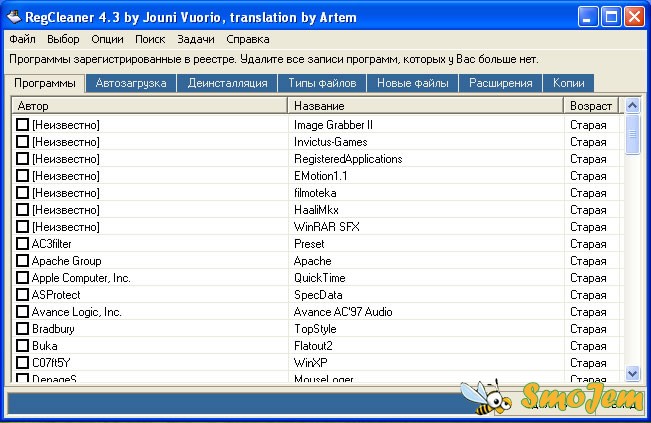Select the RegisteredApplications name cell
The image size is (651, 423).
click(348, 159)
